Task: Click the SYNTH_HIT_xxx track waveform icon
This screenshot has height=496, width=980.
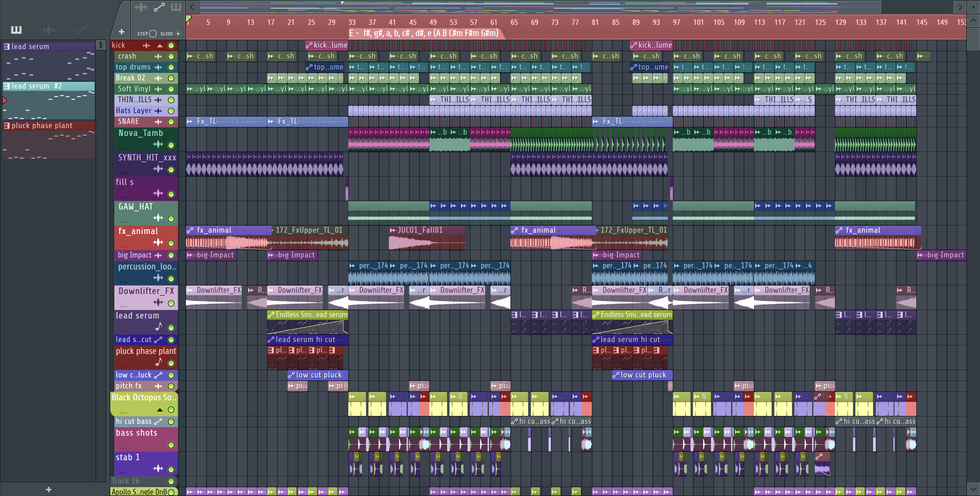Action: coord(158,169)
